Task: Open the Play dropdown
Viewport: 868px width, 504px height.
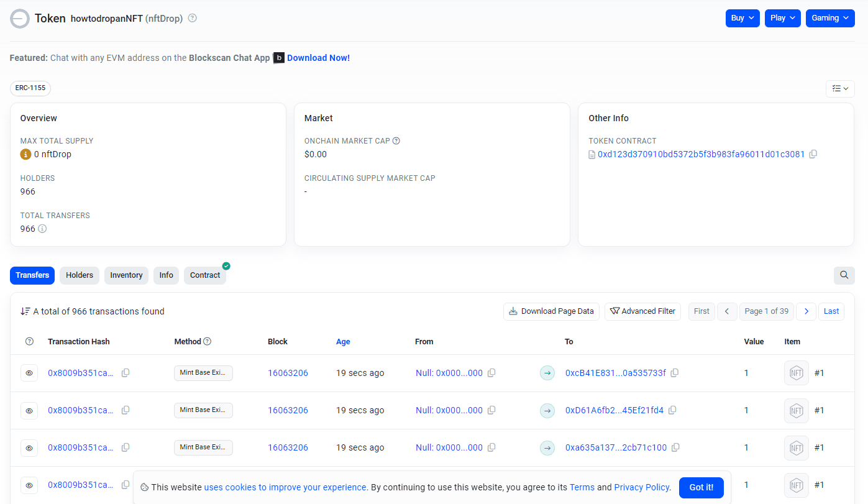Action: 783,18
